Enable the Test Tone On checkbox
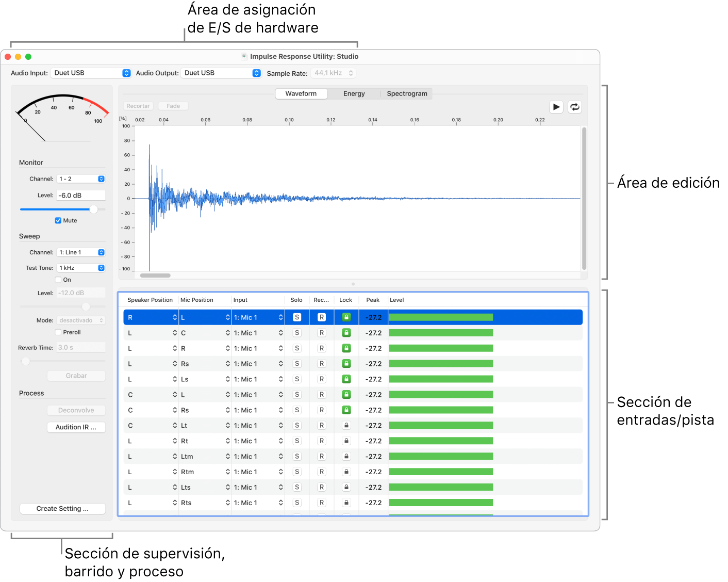 tap(58, 280)
